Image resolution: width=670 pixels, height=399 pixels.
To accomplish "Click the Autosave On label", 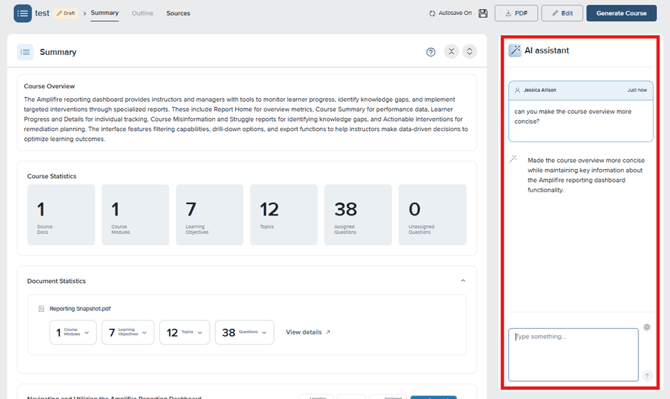I will tap(455, 13).
